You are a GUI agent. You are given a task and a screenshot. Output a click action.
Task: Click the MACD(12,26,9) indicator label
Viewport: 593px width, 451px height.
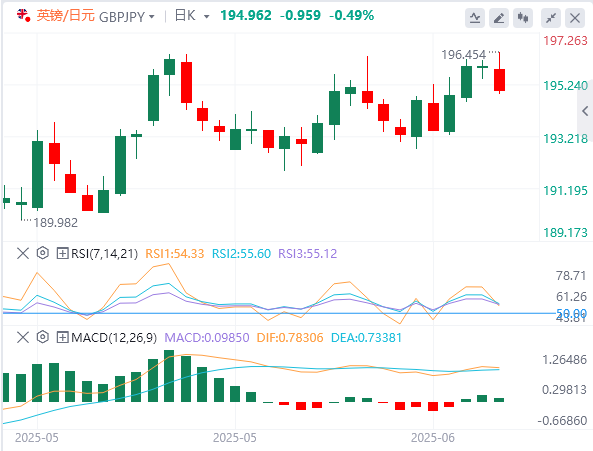click(114, 337)
